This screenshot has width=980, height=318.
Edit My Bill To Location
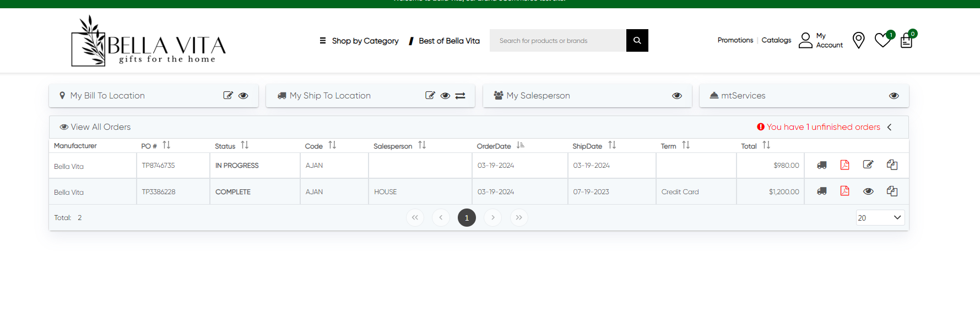pyautogui.click(x=228, y=95)
